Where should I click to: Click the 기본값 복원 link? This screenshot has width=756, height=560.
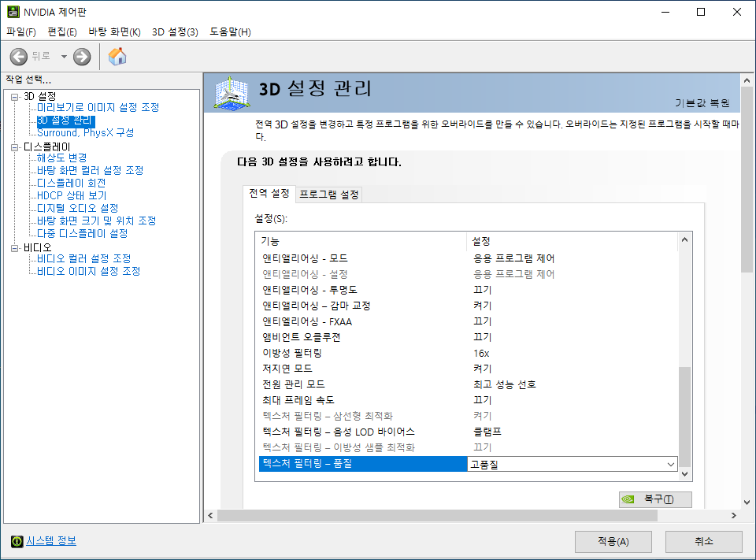click(x=702, y=103)
